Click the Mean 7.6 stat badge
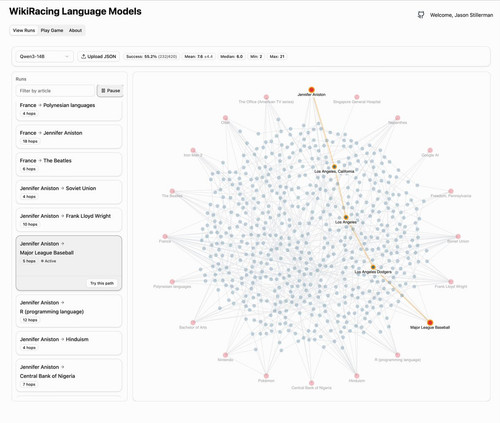The height and width of the screenshot is (423, 500). pos(198,56)
